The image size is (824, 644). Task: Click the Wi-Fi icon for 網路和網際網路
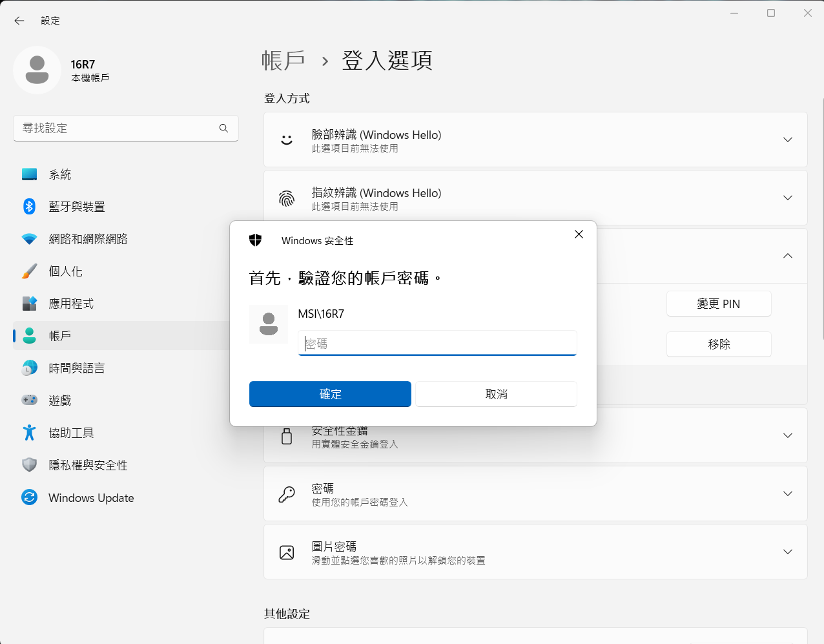coord(29,239)
